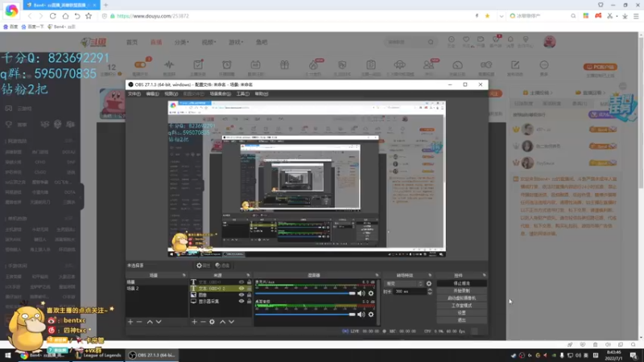Go to browser home page icon
This screenshot has height=362, width=644.
pyautogui.click(x=65, y=16)
